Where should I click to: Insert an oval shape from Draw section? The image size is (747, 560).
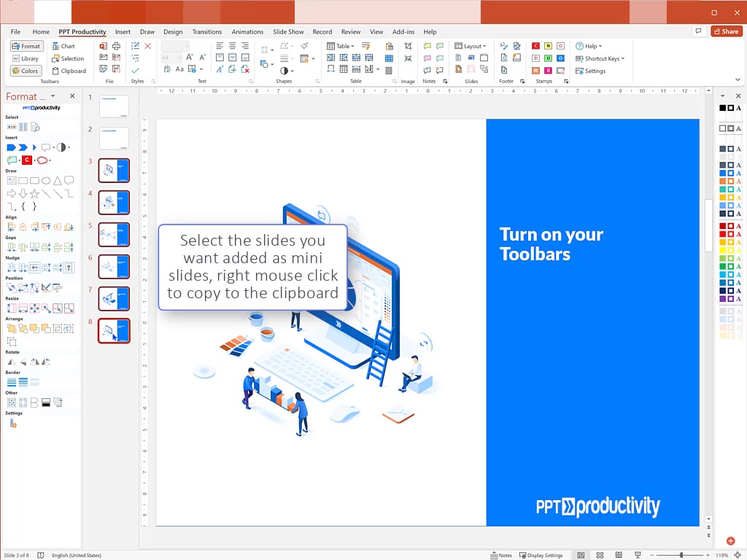click(x=46, y=181)
